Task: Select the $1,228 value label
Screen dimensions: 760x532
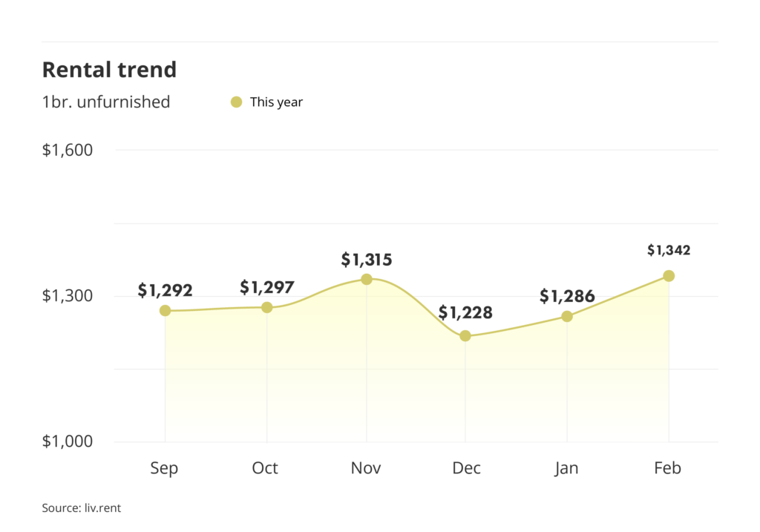Action: click(465, 313)
